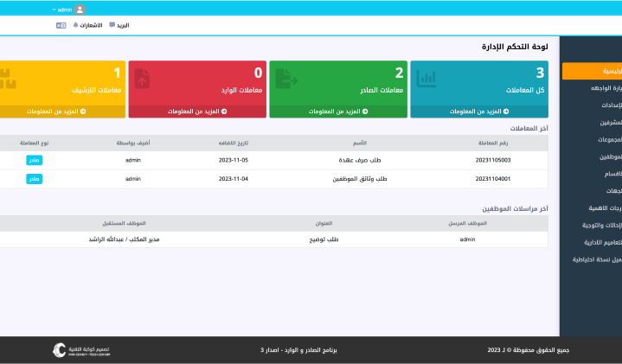Click the upload file icon on the red card
This screenshot has width=622, height=364.
coord(142,79)
